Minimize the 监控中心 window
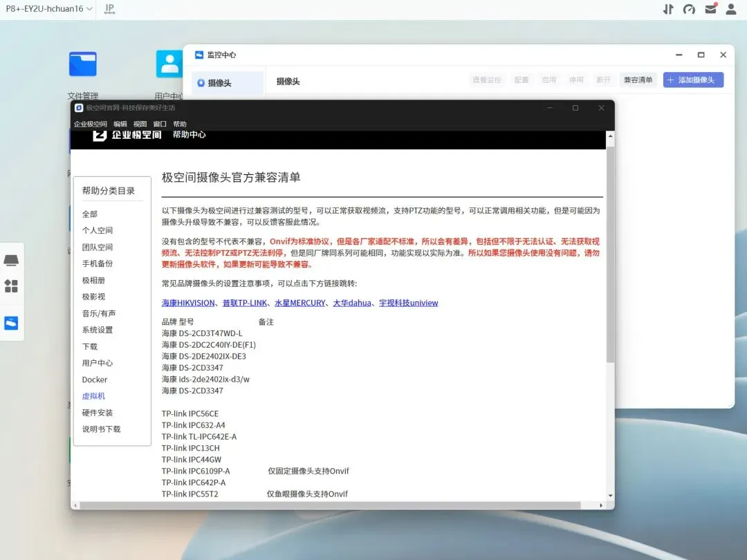The width and height of the screenshot is (747, 560). tap(679, 55)
